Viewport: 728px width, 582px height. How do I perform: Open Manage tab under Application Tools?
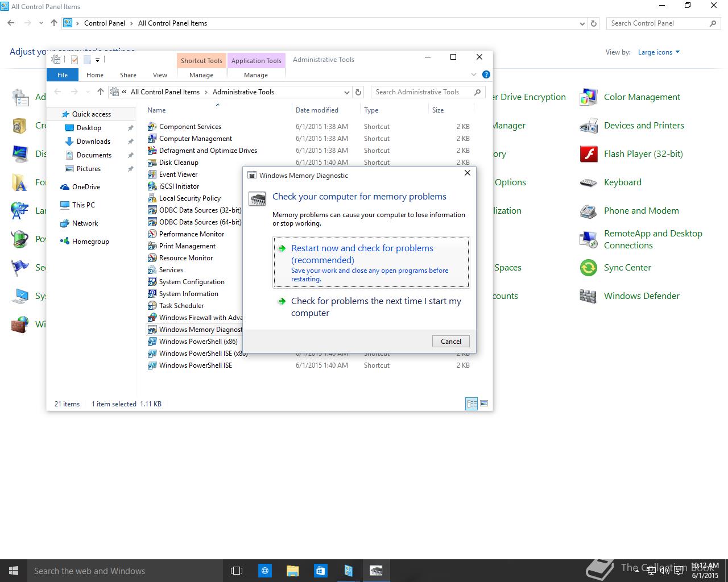tap(256, 75)
